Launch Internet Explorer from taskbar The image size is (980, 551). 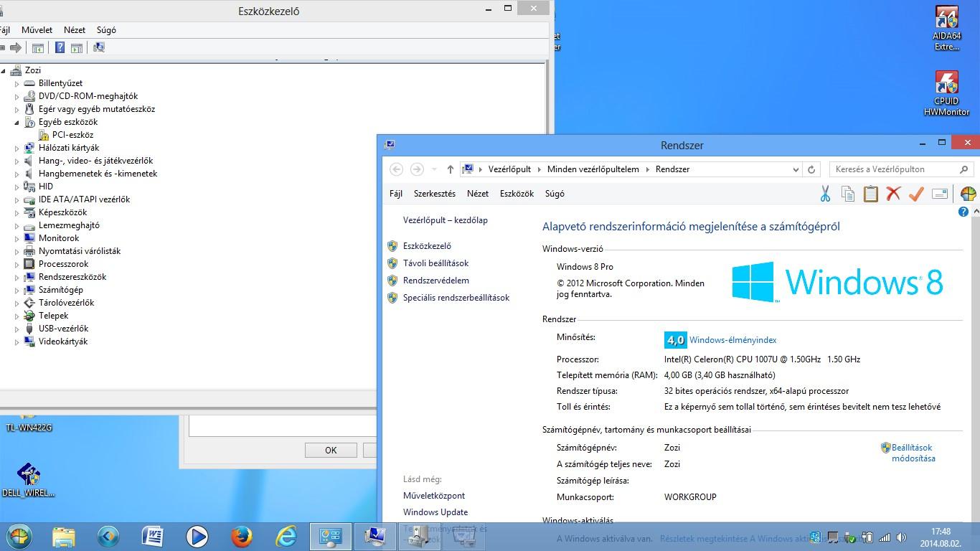click(286, 537)
